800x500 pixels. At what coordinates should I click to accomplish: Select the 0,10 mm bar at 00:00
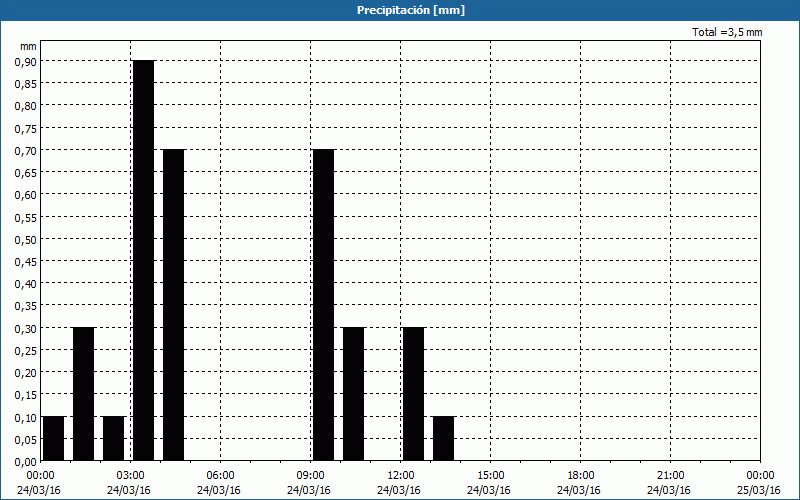(54, 438)
